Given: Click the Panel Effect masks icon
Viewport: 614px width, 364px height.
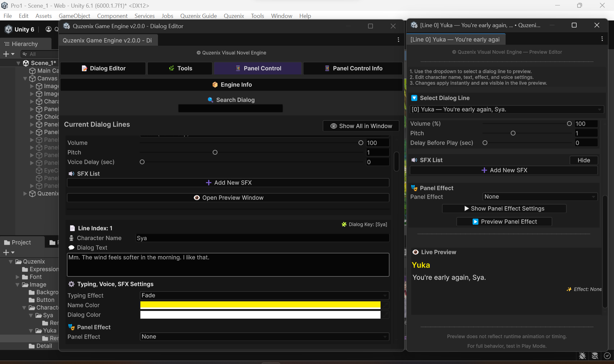Looking at the screenshot, I should click(x=72, y=327).
